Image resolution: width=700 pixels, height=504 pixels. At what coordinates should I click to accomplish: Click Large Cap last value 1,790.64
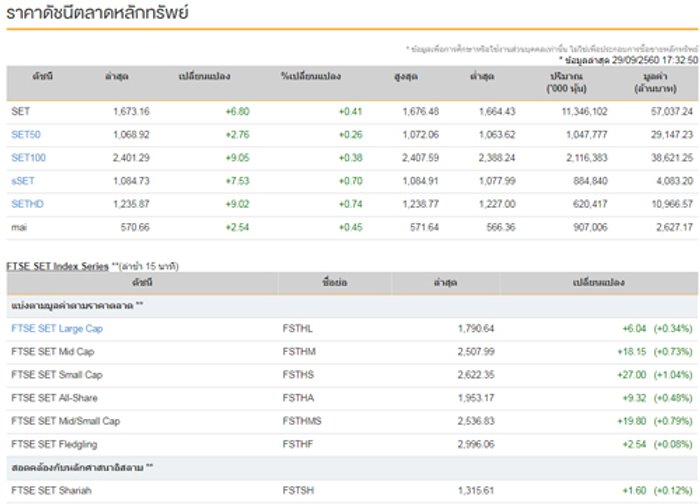tap(476, 329)
